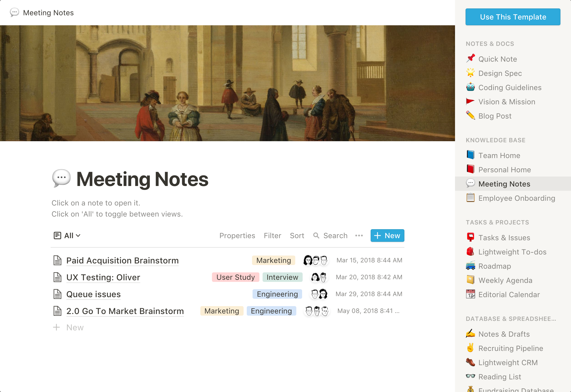Click the yellow notebook icon beside Weekly Agenda
This screenshot has height=392, width=571.
(470, 280)
